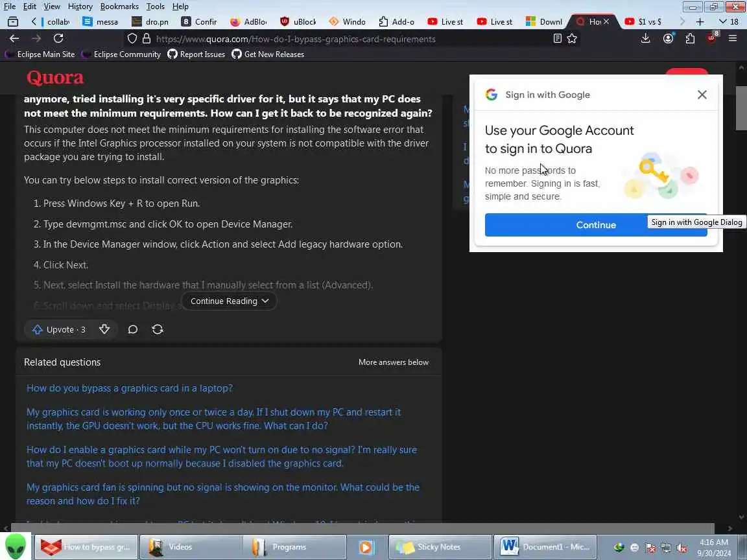Open the enable graphics card no signal link
This screenshot has width=747, height=560.
(x=222, y=456)
